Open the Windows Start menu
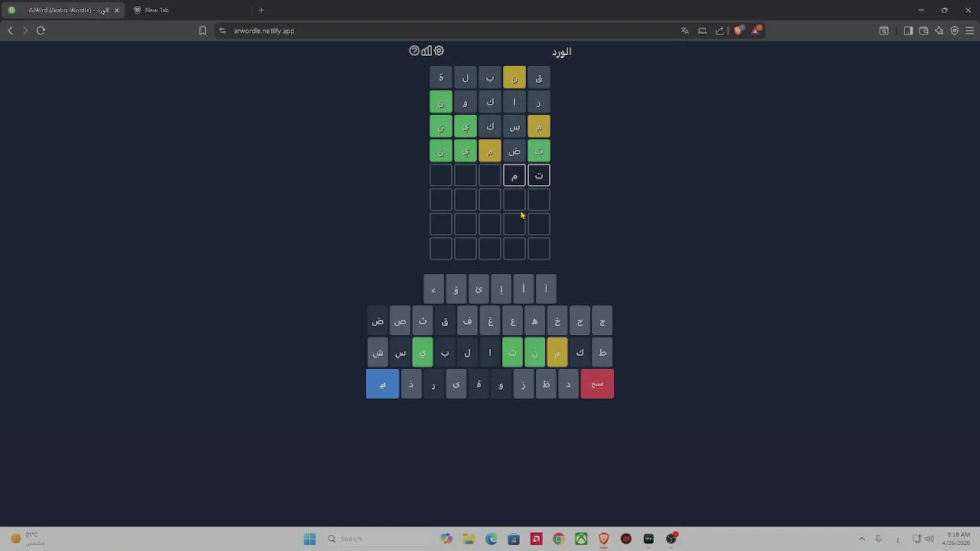 click(309, 539)
